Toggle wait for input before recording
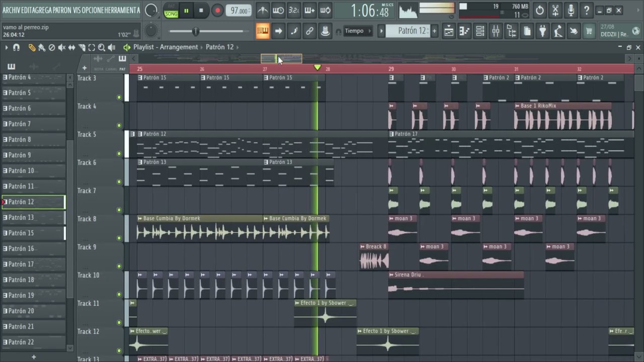Viewport: 644px width, 362px height. coord(278,10)
